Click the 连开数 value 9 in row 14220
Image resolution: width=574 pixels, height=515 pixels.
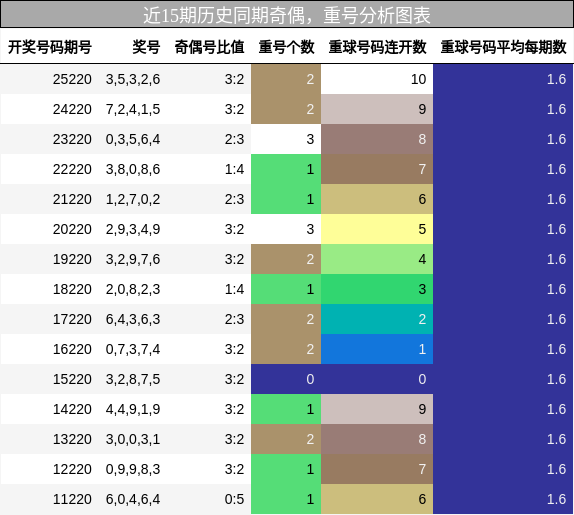pos(377,409)
